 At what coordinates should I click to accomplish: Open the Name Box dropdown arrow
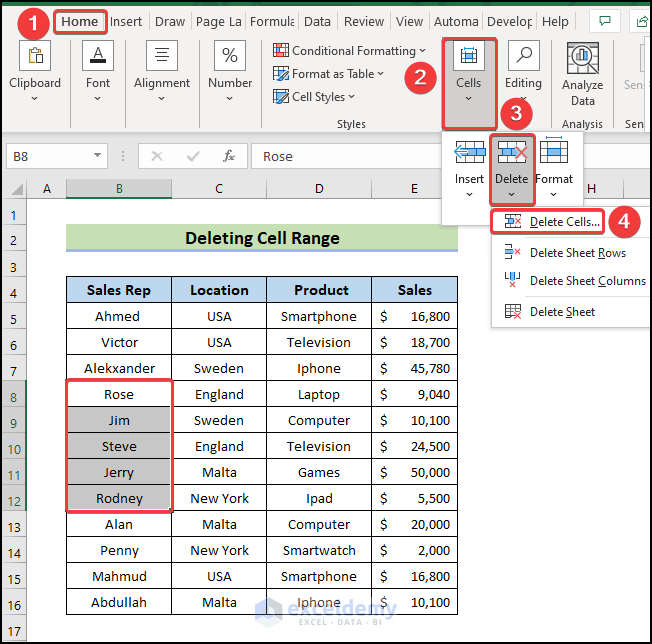97,155
